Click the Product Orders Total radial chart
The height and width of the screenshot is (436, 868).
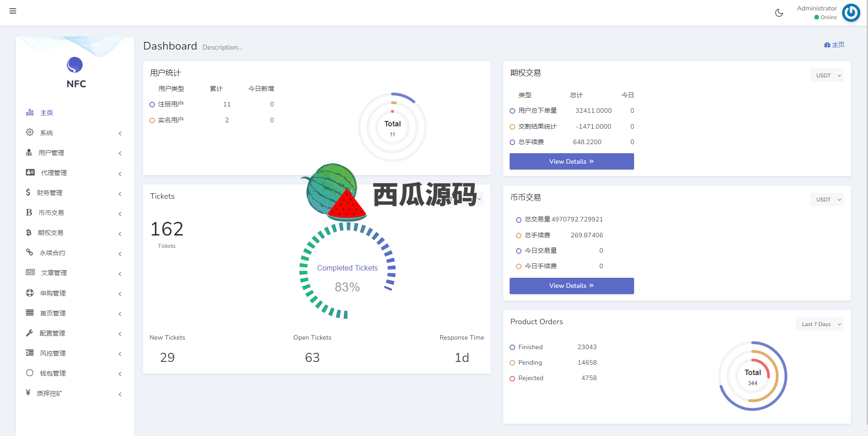(x=753, y=376)
